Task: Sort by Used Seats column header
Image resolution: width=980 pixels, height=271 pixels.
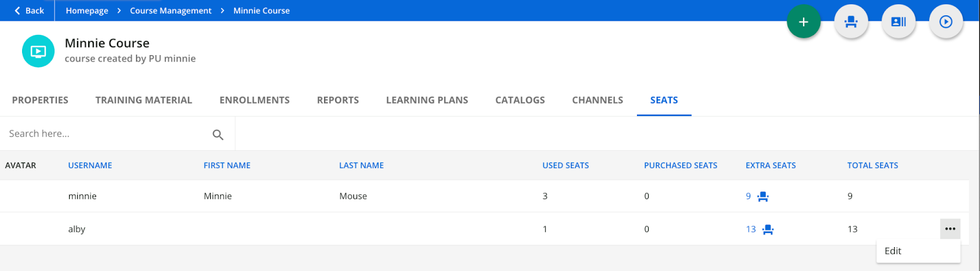Action: point(565,166)
